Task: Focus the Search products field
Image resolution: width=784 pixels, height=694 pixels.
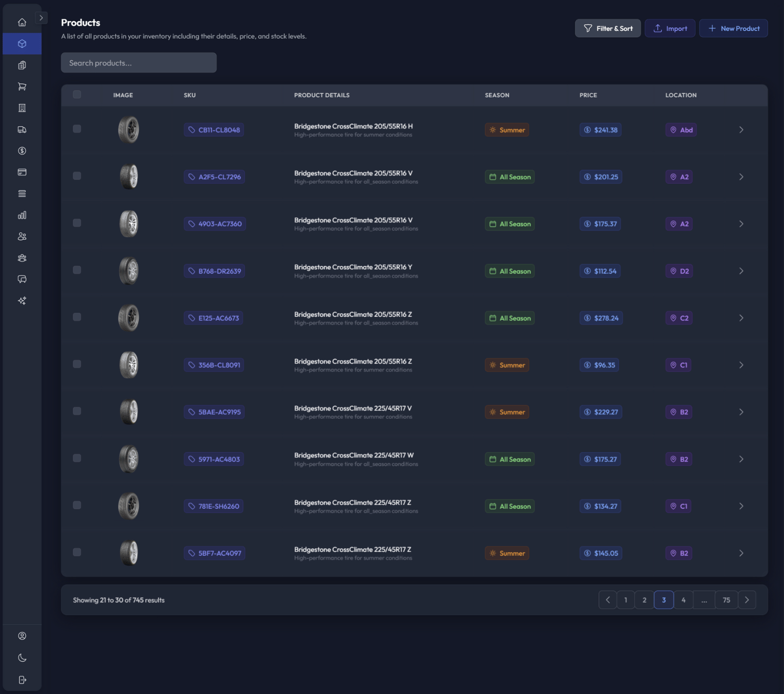Action: pyautogui.click(x=138, y=63)
